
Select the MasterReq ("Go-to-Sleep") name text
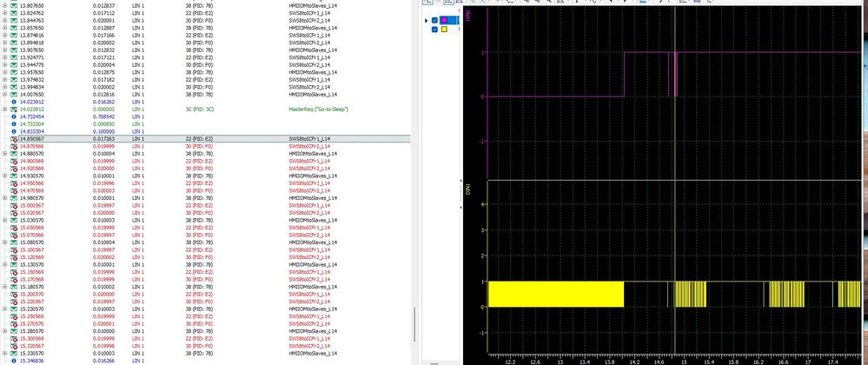point(318,109)
